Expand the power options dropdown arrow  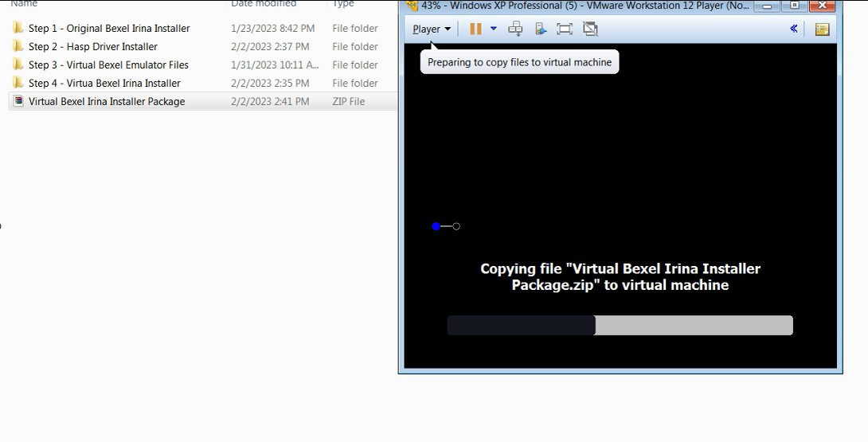(493, 29)
